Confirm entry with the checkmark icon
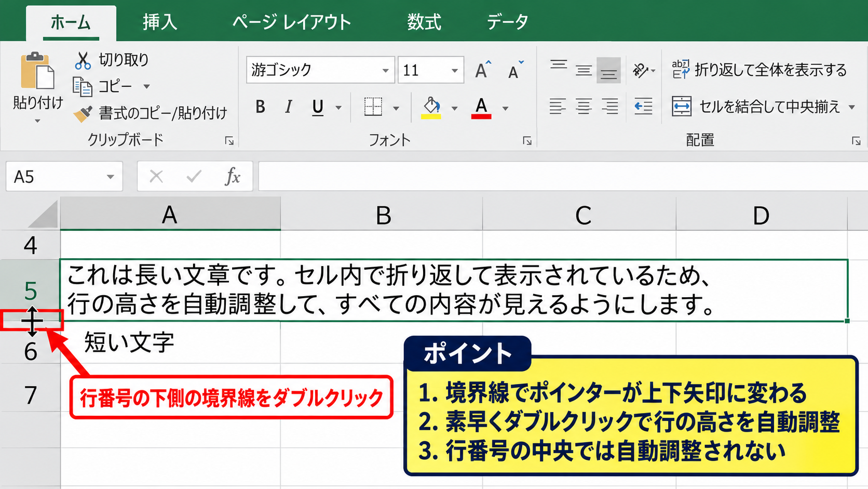Screen dimensions: 868x489 194,177
